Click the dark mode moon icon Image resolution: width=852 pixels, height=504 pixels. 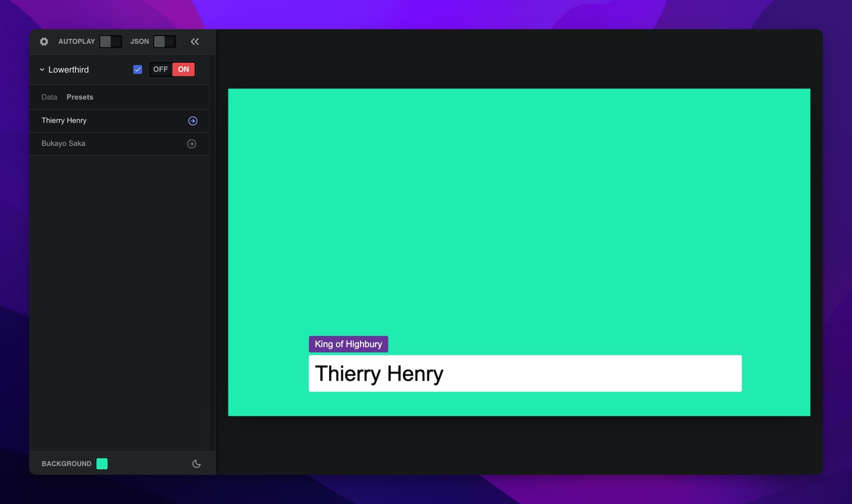pyautogui.click(x=196, y=463)
